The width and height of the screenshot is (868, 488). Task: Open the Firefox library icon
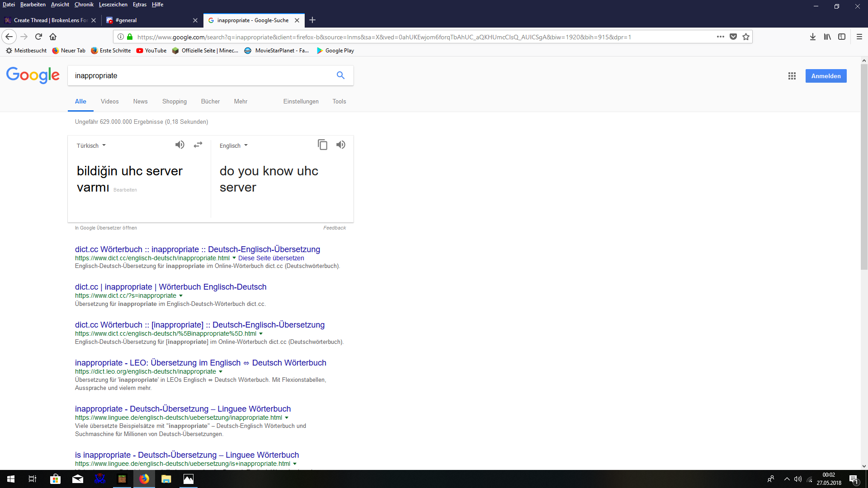[x=827, y=37]
